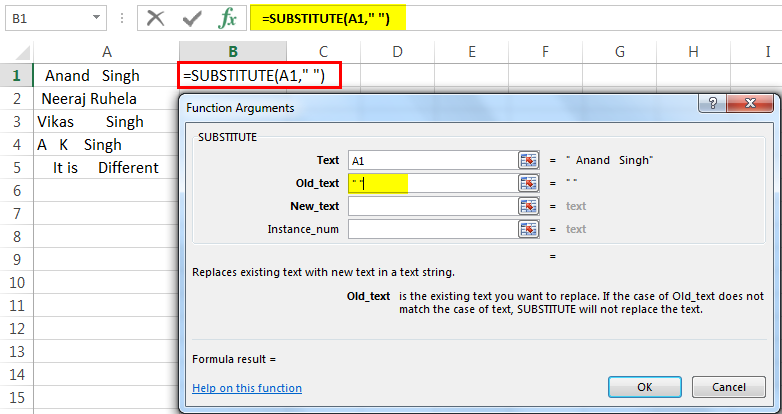
Task: Click empty cell A7
Action: tap(107, 213)
